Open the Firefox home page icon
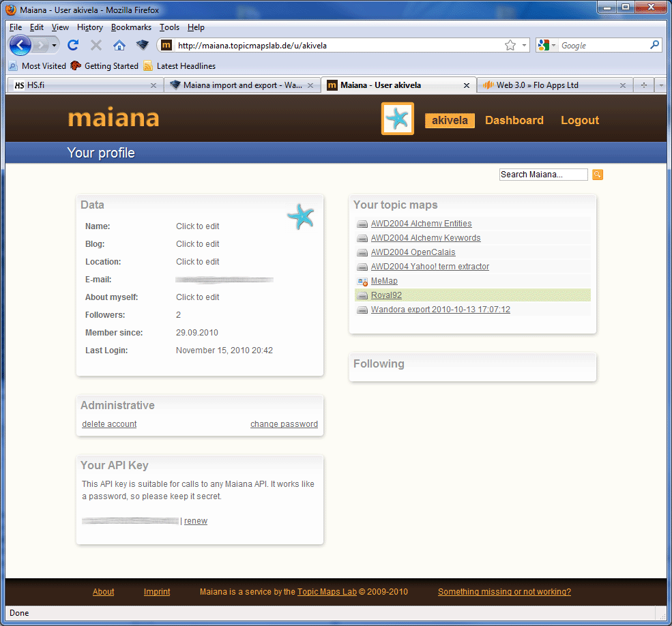The image size is (672, 626). tap(119, 45)
